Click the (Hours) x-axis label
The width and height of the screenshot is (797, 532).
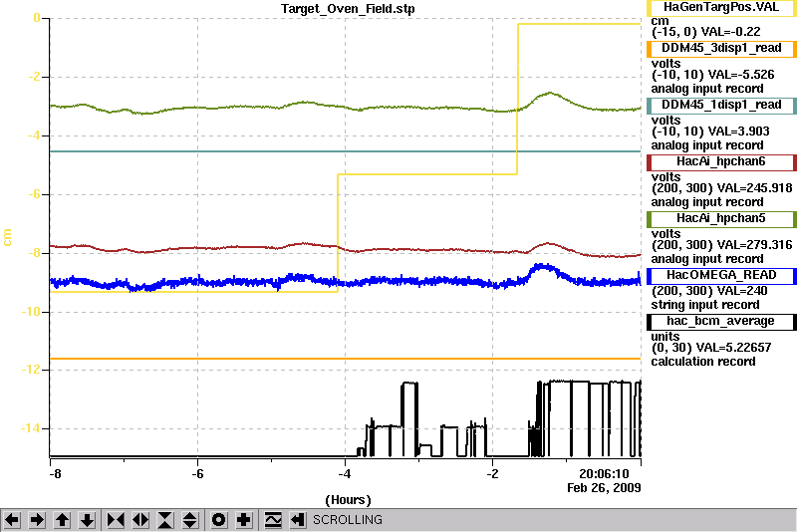[x=348, y=500]
